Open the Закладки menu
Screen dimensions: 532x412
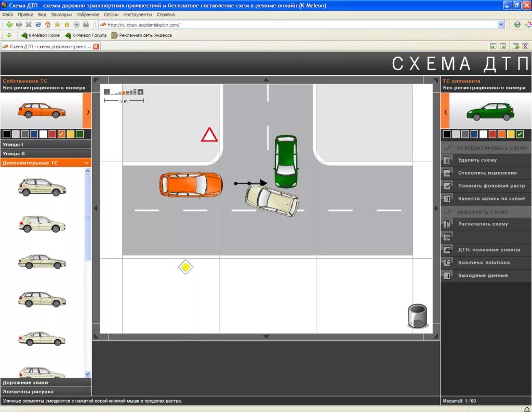pyautogui.click(x=61, y=15)
